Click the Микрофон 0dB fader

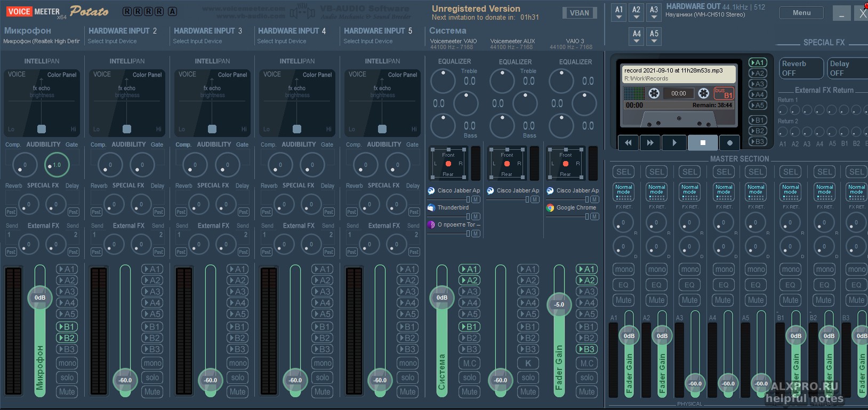pyautogui.click(x=40, y=298)
